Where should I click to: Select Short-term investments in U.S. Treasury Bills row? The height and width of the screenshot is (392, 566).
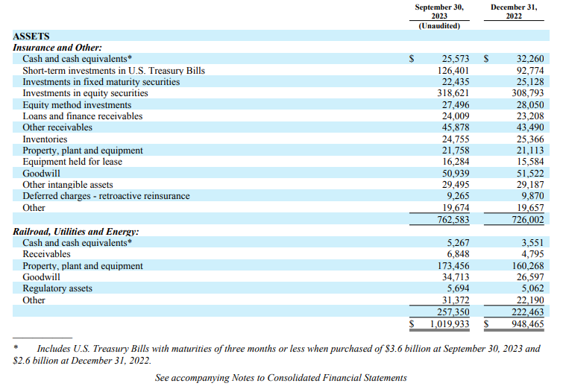[113, 70]
